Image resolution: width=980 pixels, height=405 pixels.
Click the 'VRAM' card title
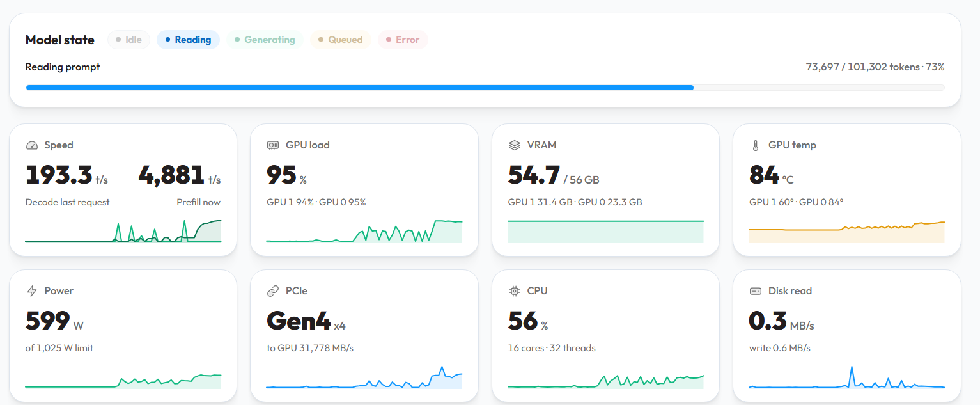541,145
